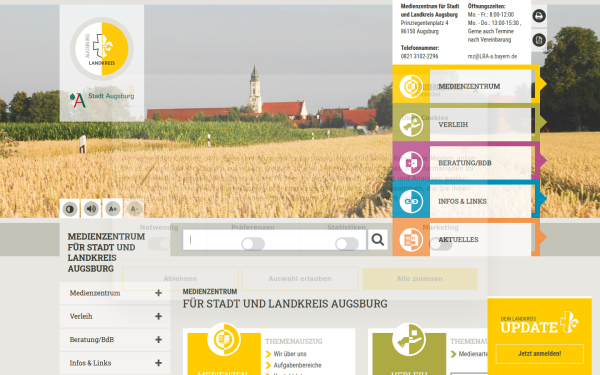Open the Medienzentrum sidebar link text
600x375 pixels.
(x=95, y=293)
